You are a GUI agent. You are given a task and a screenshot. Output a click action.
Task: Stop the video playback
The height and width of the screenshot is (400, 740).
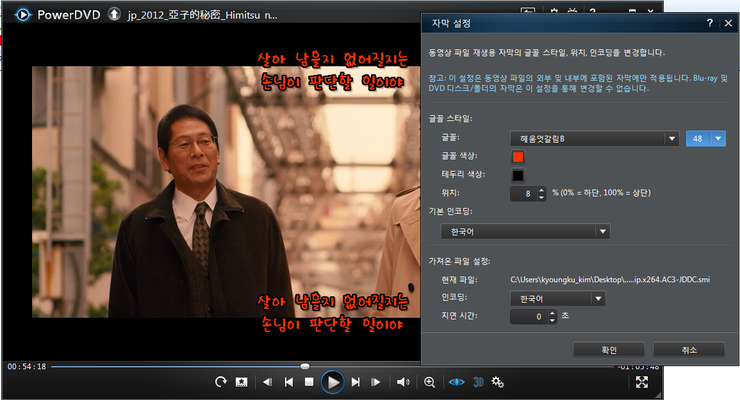(x=309, y=382)
